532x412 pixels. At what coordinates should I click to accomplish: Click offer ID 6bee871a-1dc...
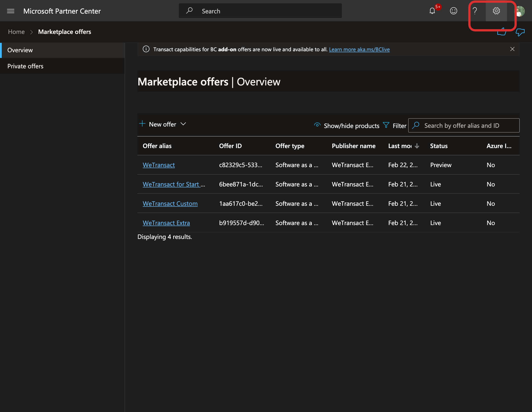pyautogui.click(x=241, y=184)
